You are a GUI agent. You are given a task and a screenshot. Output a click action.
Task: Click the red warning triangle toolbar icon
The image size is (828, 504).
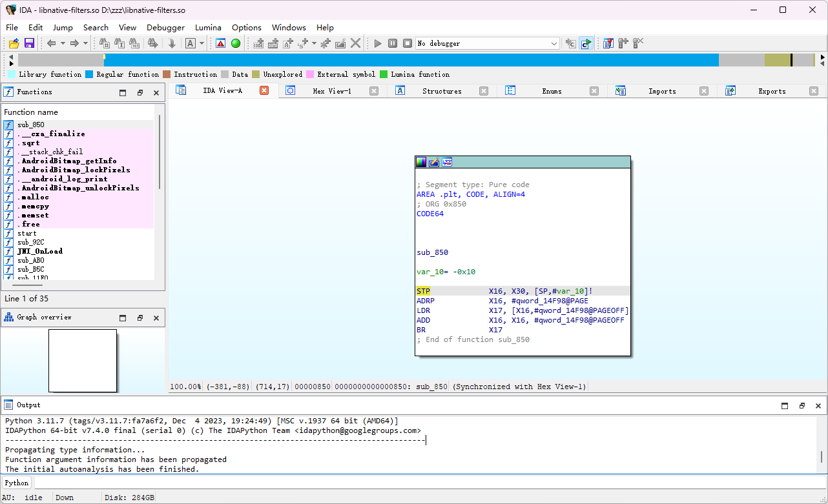coord(220,43)
